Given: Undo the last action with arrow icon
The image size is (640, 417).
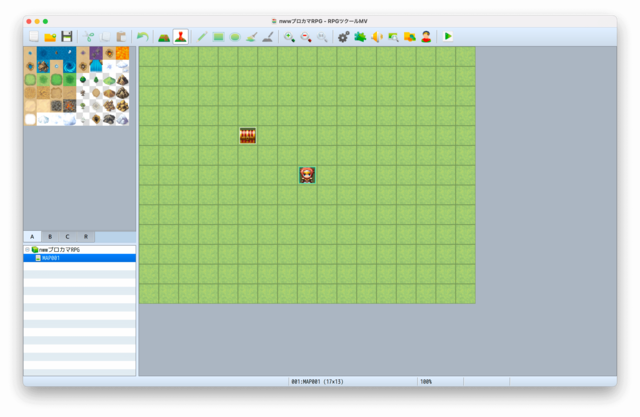Looking at the screenshot, I should tap(142, 37).
